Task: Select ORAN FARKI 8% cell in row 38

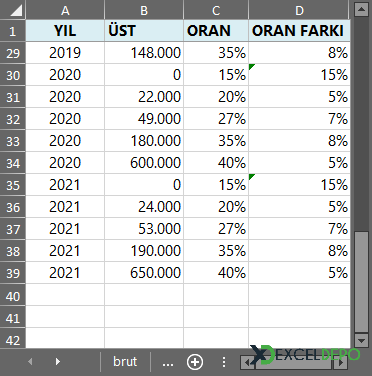Action: (x=299, y=251)
